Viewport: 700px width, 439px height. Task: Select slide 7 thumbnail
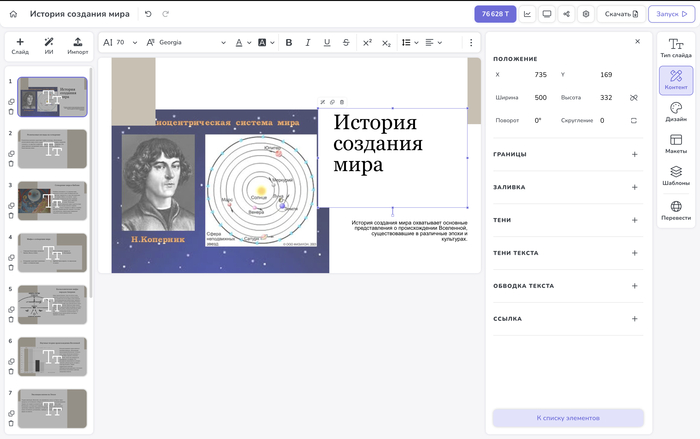tap(52, 409)
